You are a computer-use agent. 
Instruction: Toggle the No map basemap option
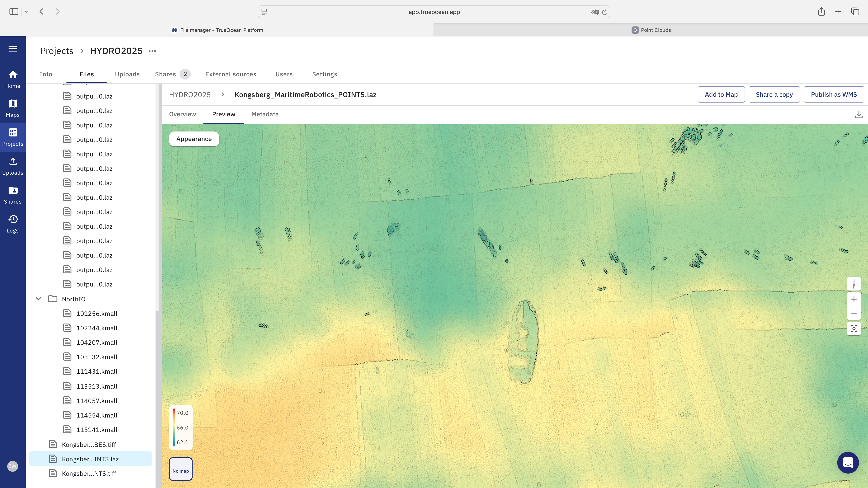pyautogui.click(x=181, y=469)
